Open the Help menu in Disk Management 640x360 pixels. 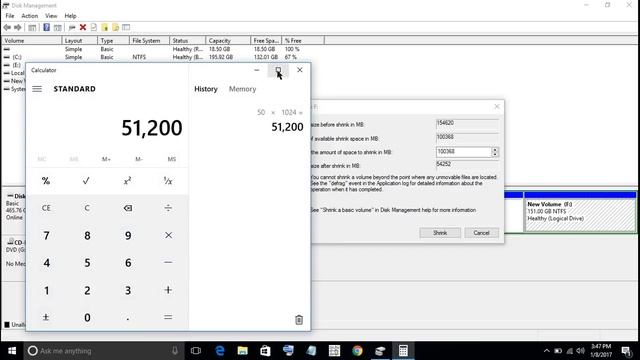70,16
